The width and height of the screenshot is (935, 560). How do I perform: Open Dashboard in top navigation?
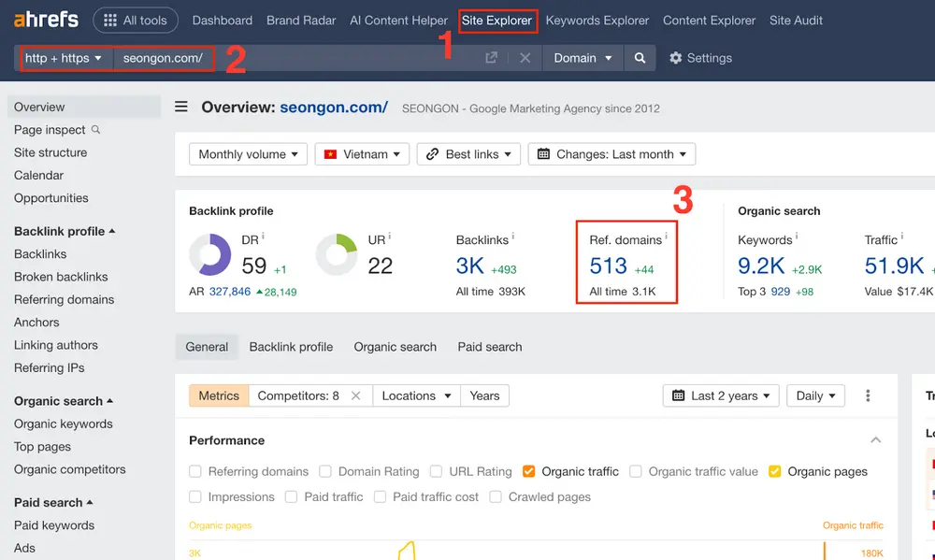222,21
